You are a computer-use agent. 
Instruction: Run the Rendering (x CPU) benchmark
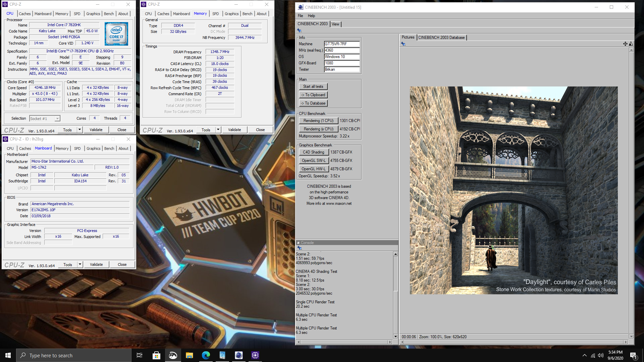point(318,129)
